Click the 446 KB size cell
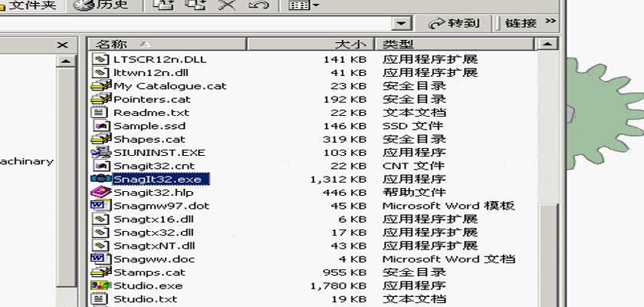 pyautogui.click(x=344, y=193)
